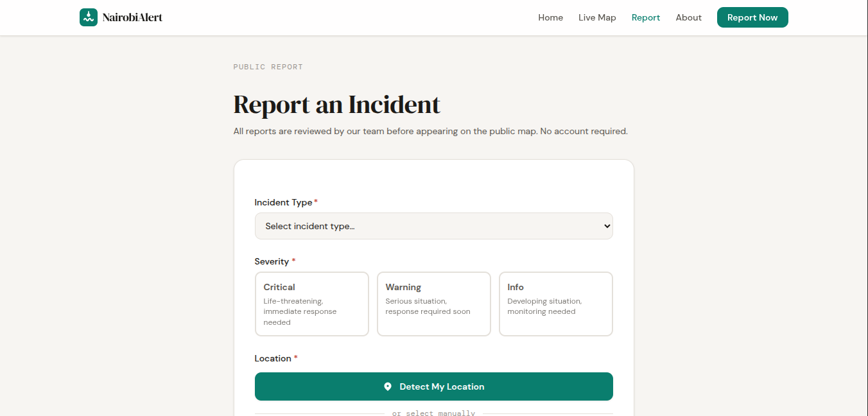
Task: Open the Incident Type dropdown
Action: tap(434, 226)
